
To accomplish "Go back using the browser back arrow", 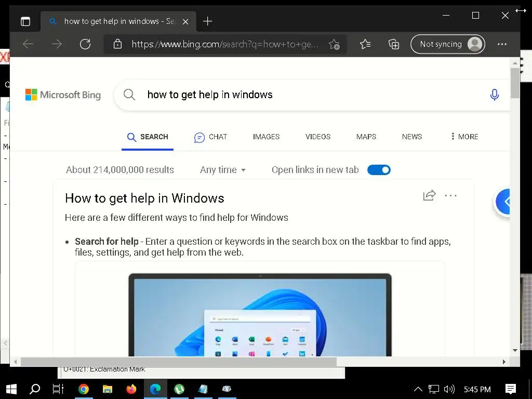I will tap(28, 44).
